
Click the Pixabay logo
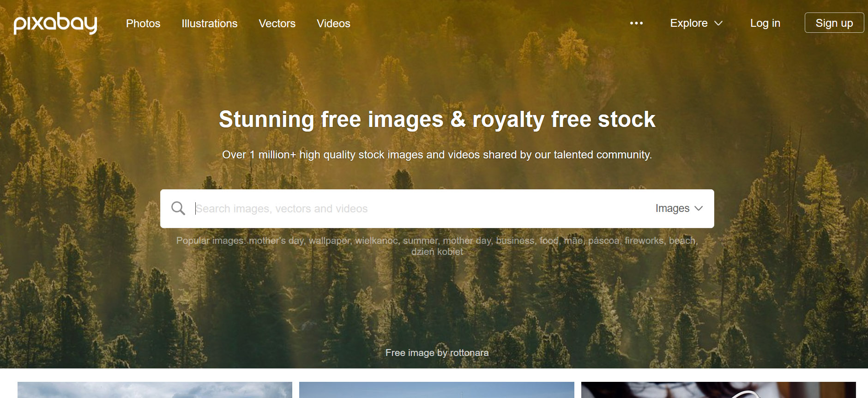[x=55, y=24]
